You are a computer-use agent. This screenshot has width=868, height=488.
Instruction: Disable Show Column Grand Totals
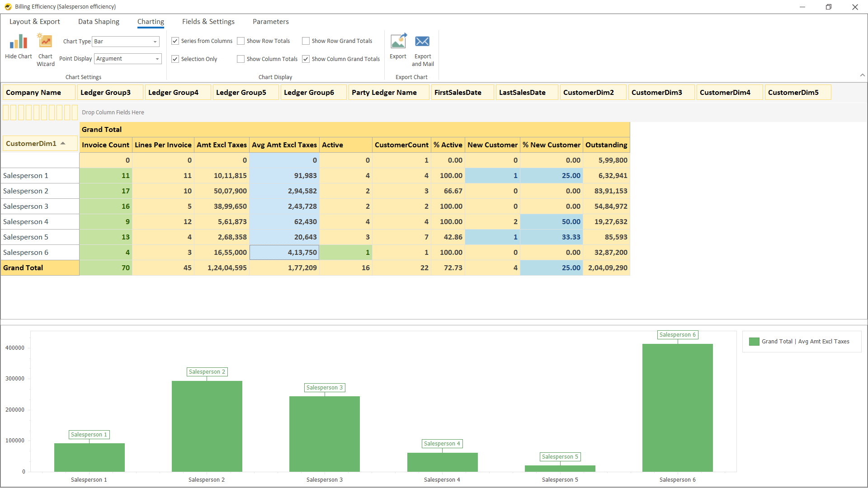[306, 59]
